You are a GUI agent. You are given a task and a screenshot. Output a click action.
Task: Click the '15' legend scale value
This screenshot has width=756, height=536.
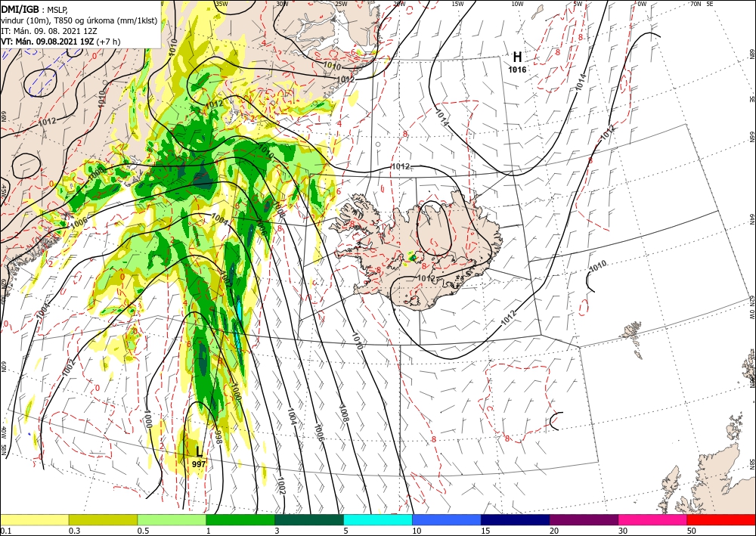485,531
